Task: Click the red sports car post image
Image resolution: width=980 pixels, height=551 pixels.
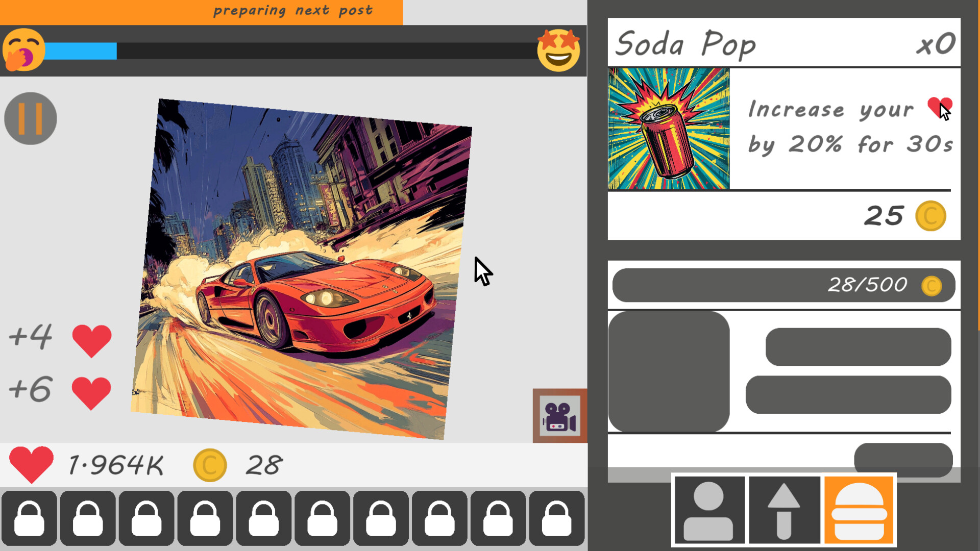Action: point(306,265)
